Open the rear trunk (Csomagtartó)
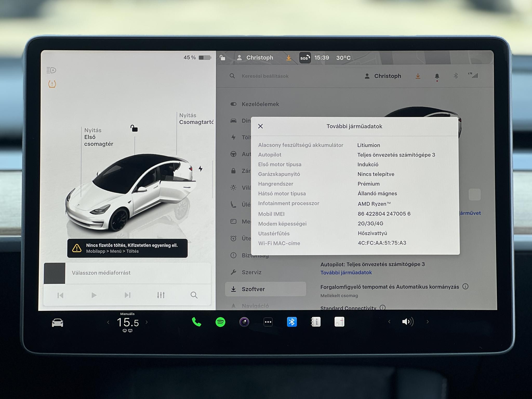This screenshot has width=532, height=399. click(x=196, y=119)
